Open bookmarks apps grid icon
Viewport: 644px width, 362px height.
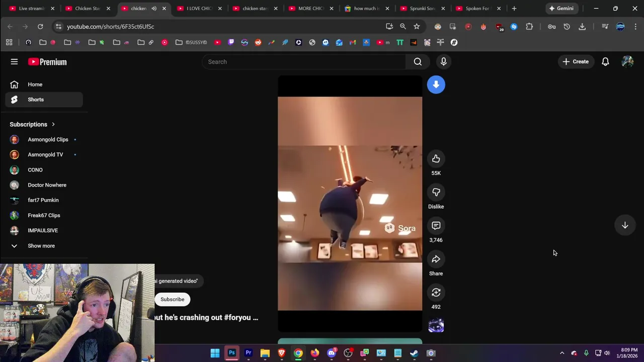9,42
